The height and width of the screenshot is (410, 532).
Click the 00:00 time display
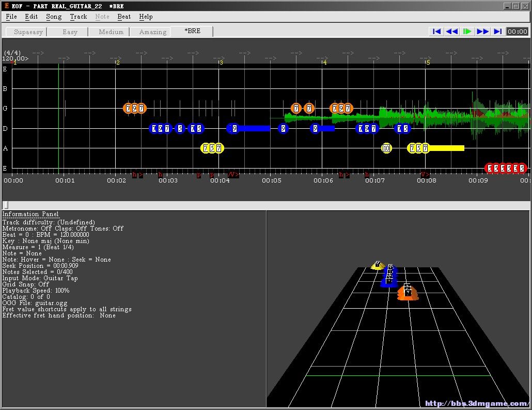coord(517,32)
